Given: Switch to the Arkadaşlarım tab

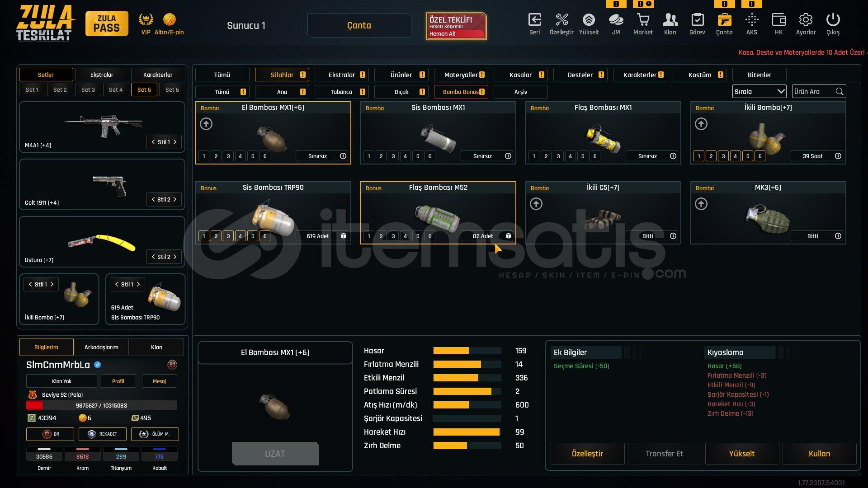Looking at the screenshot, I should pos(101,347).
